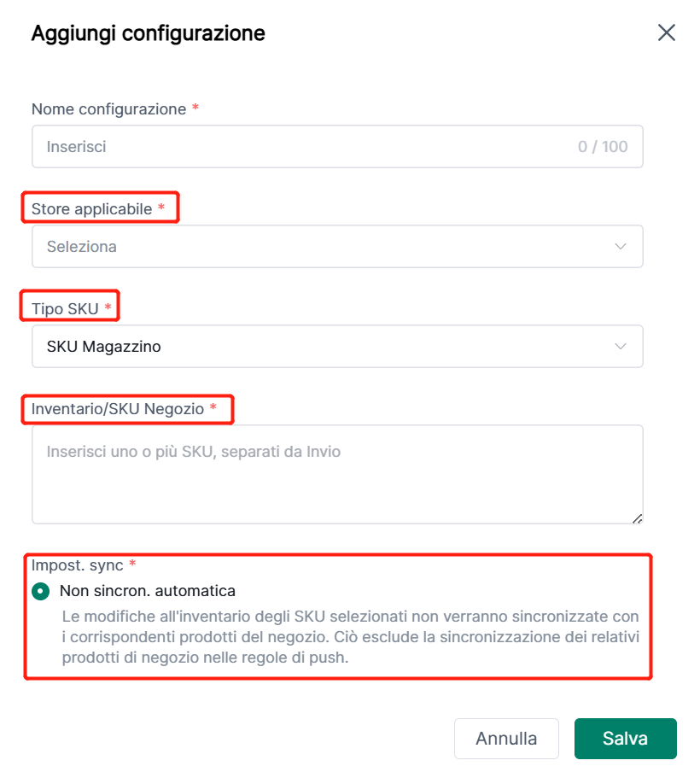
Task: Focus the Inventario/SKU Negozio text area
Action: coord(337,474)
